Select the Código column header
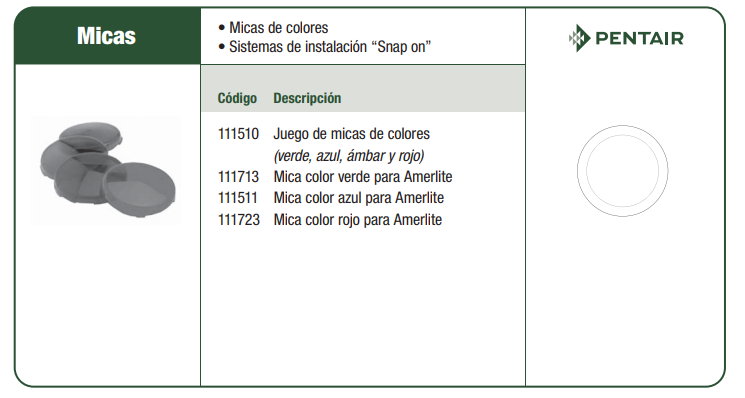The image size is (745, 398). [237, 98]
